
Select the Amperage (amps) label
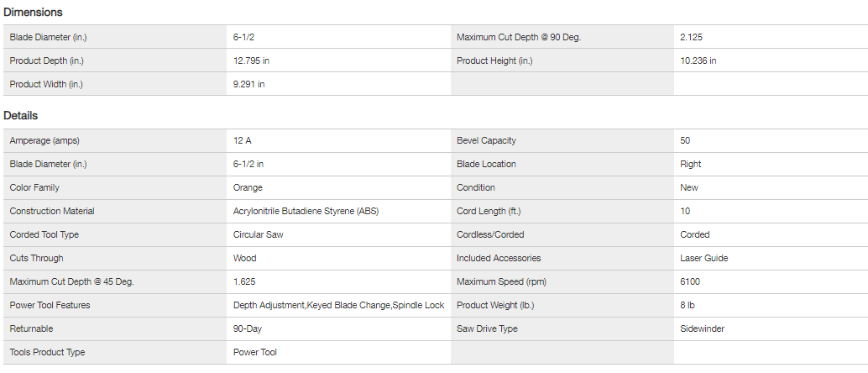(44, 140)
